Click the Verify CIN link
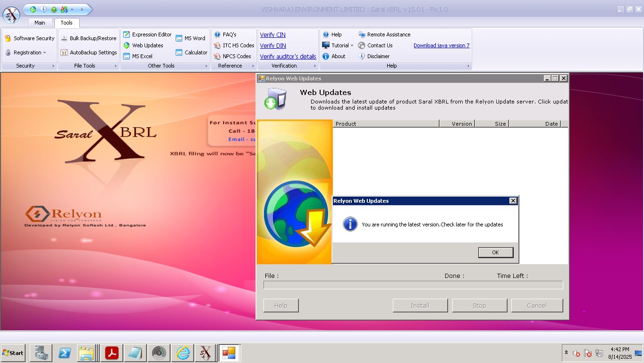The image size is (644, 363). tap(272, 35)
